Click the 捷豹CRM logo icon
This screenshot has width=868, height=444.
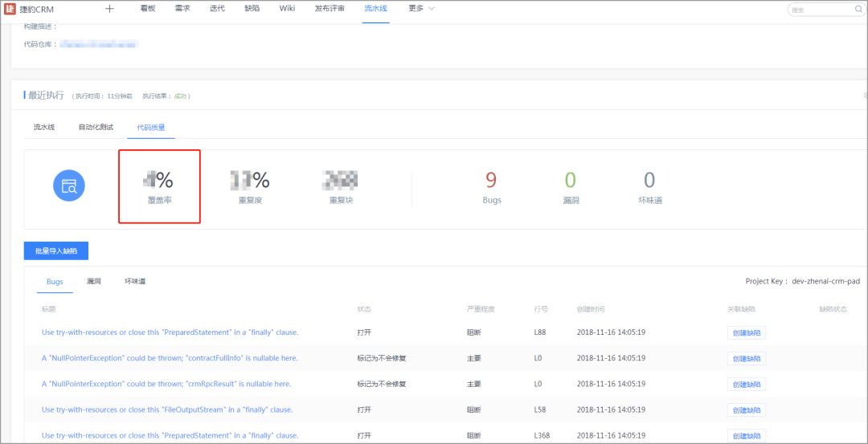pyautogui.click(x=10, y=9)
